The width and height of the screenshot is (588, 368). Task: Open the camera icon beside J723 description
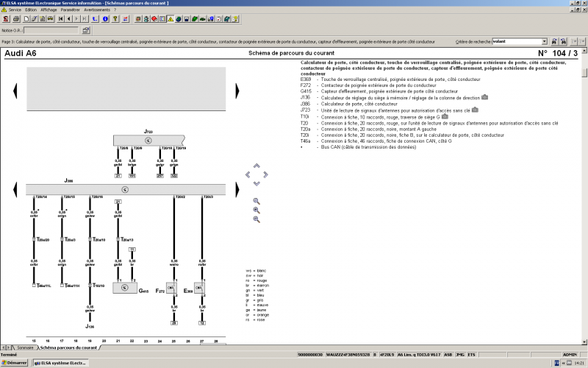point(475,110)
